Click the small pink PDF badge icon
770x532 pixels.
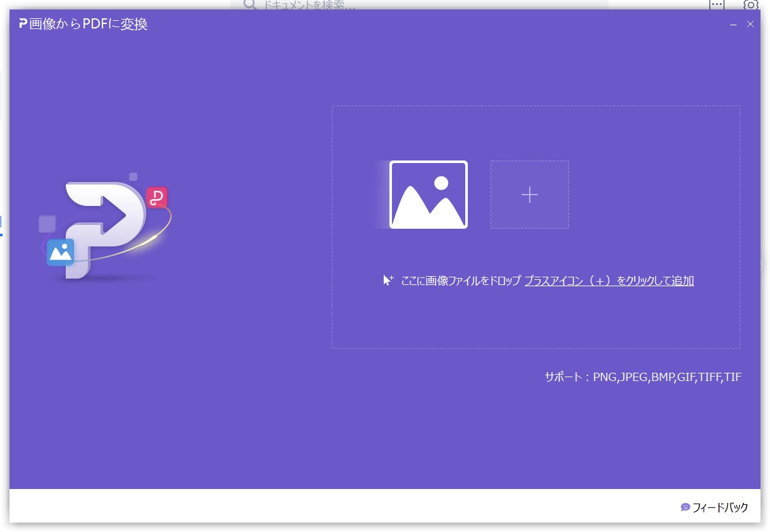tap(156, 197)
